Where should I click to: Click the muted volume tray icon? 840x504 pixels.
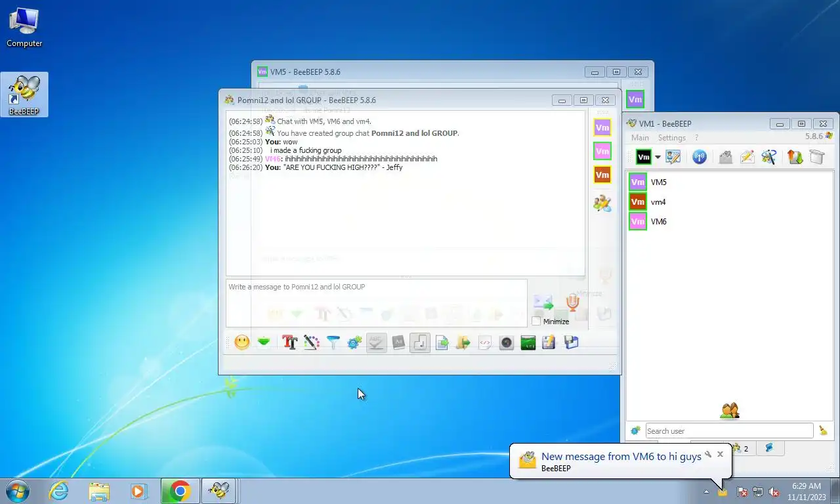774,492
